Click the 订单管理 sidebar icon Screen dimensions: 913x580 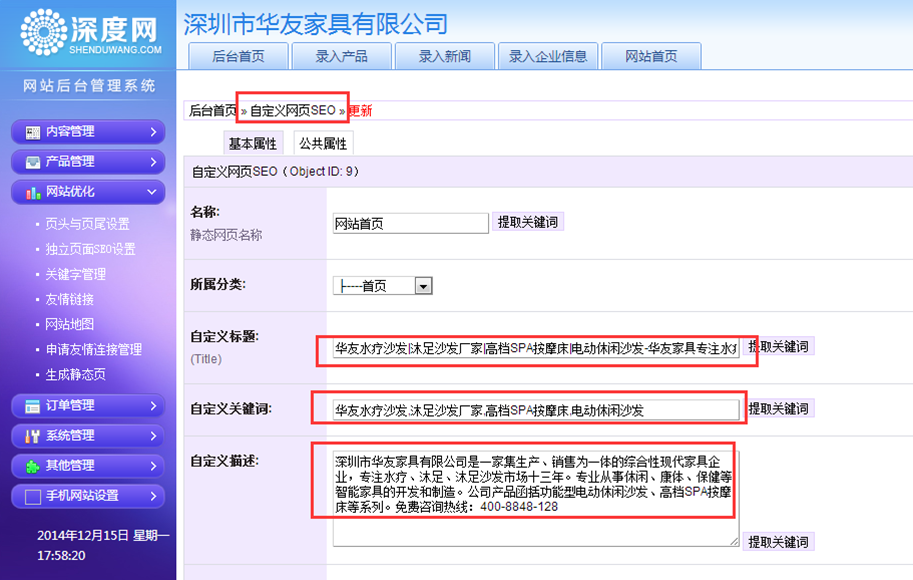(x=33, y=406)
